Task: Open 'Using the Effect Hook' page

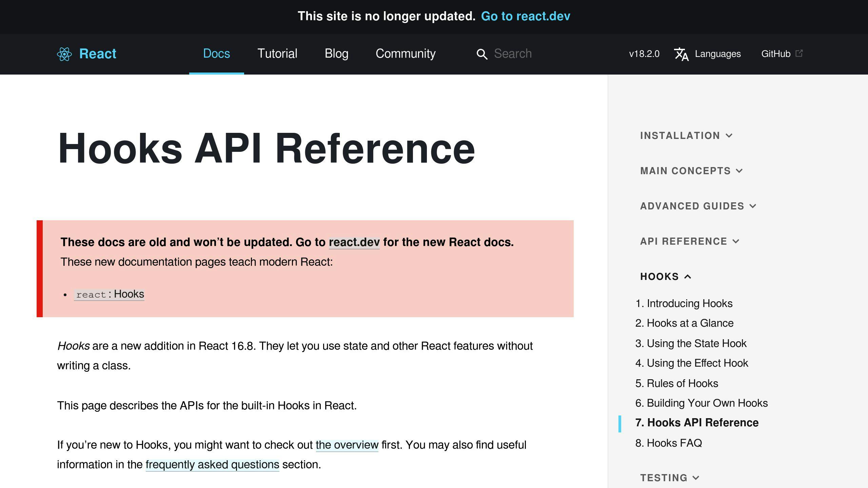Action: (x=697, y=363)
